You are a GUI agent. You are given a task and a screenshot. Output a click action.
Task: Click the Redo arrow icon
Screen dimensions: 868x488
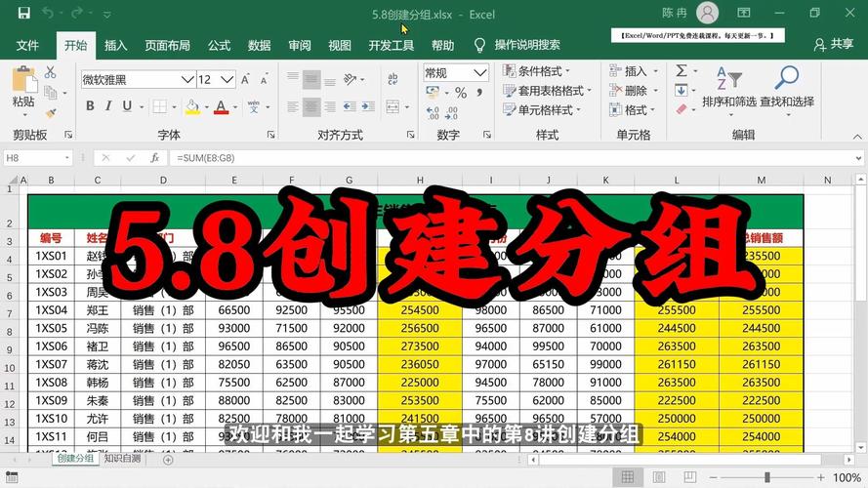(77, 14)
